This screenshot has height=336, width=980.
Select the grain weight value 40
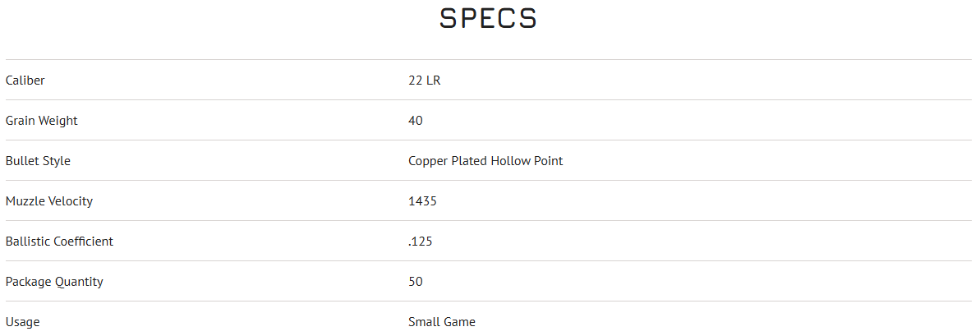[x=416, y=121]
